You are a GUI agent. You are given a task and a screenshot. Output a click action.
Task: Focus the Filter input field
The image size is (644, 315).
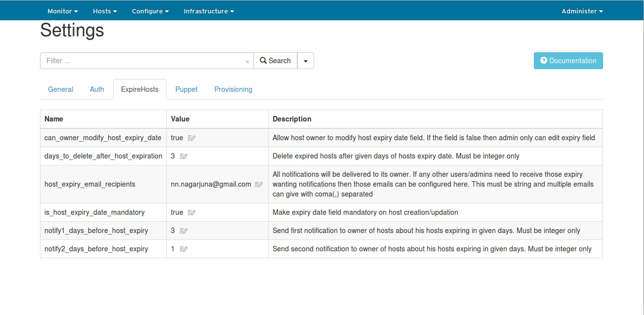pyautogui.click(x=147, y=61)
